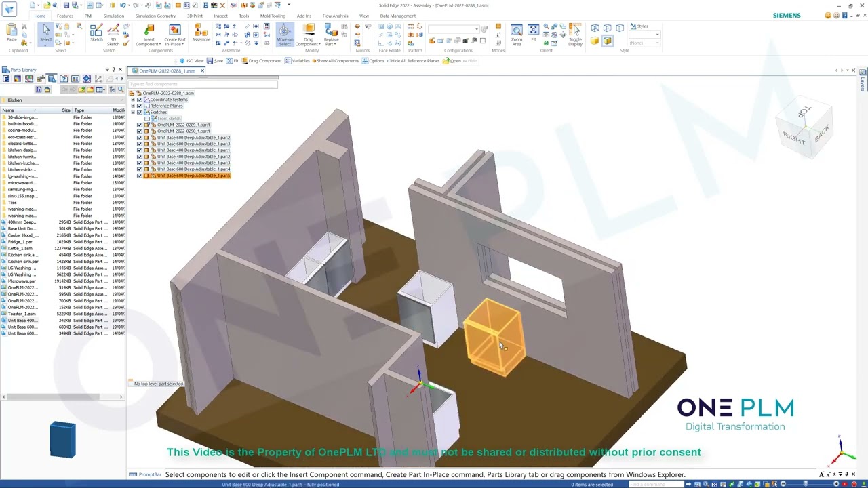
Task: Uncheck Unit Base 600 Deep Adjustable_1.par:5 checkbox
Action: click(140, 176)
